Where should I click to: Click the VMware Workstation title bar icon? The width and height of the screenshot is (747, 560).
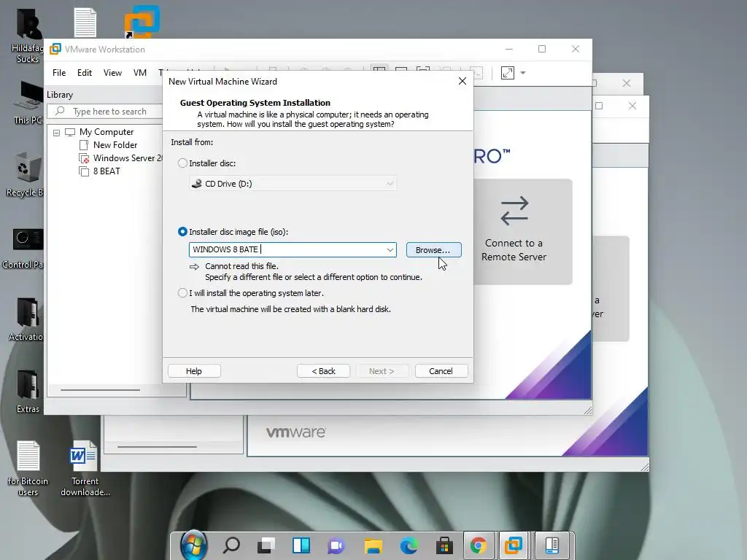pos(55,49)
